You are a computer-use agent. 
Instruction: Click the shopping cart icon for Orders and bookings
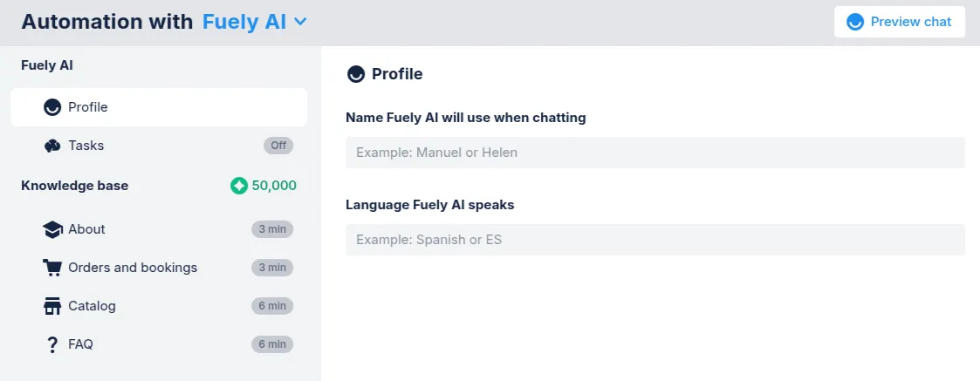[x=52, y=268]
